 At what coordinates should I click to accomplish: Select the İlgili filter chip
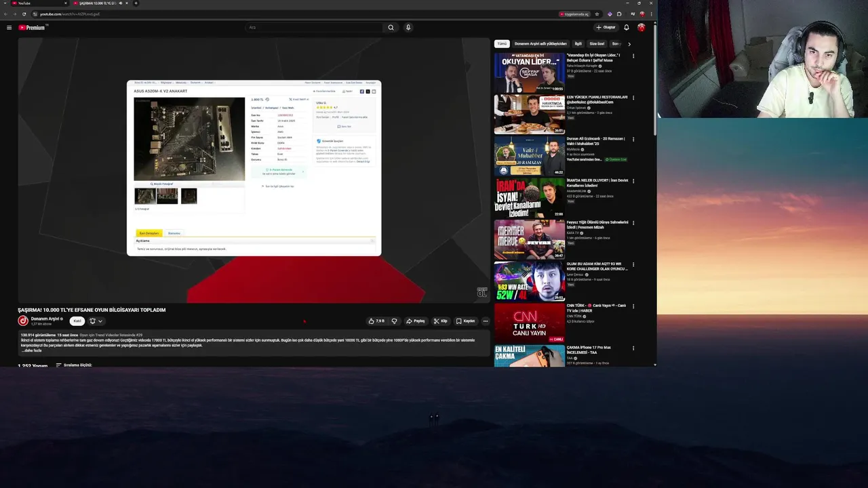[578, 44]
